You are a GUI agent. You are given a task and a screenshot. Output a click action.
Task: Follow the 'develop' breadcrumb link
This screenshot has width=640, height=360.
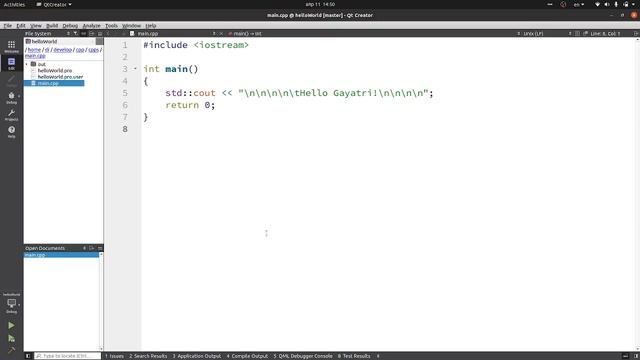(62, 50)
